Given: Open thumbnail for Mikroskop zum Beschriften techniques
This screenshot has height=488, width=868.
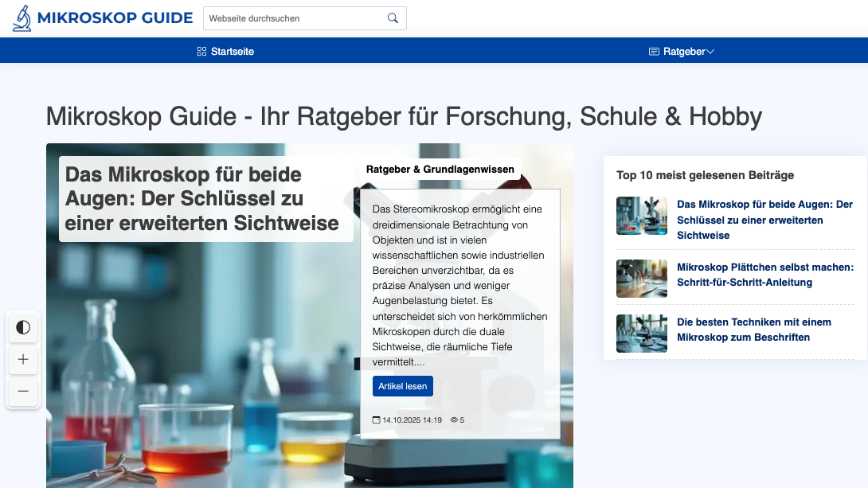Looking at the screenshot, I should 642,333.
